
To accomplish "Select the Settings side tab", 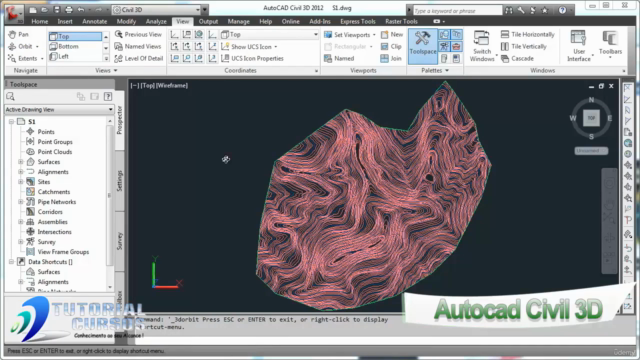I will tap(120, 181).
